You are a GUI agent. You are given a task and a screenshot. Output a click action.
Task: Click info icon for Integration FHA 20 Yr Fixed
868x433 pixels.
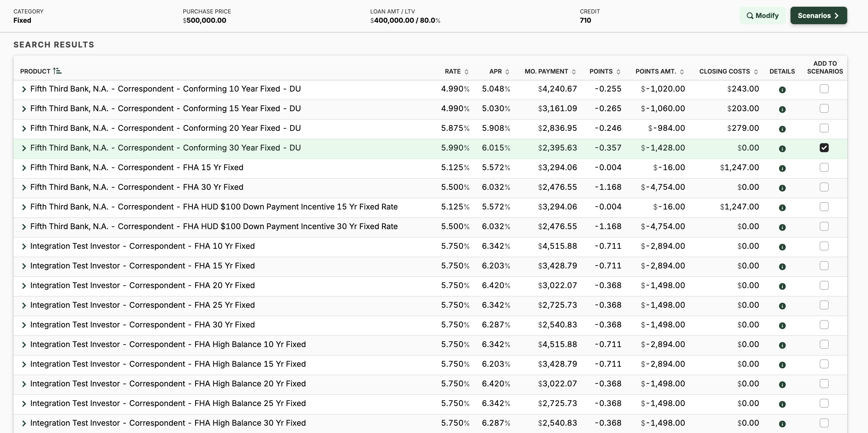[782, 286]
